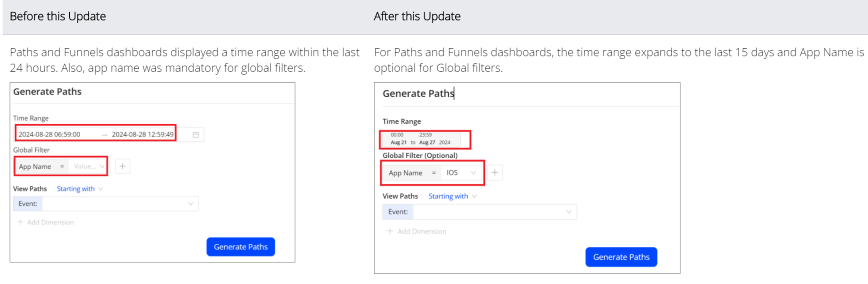Click the calendar icon in the left Time Range

pyautogui.click(x=195, y=135)
